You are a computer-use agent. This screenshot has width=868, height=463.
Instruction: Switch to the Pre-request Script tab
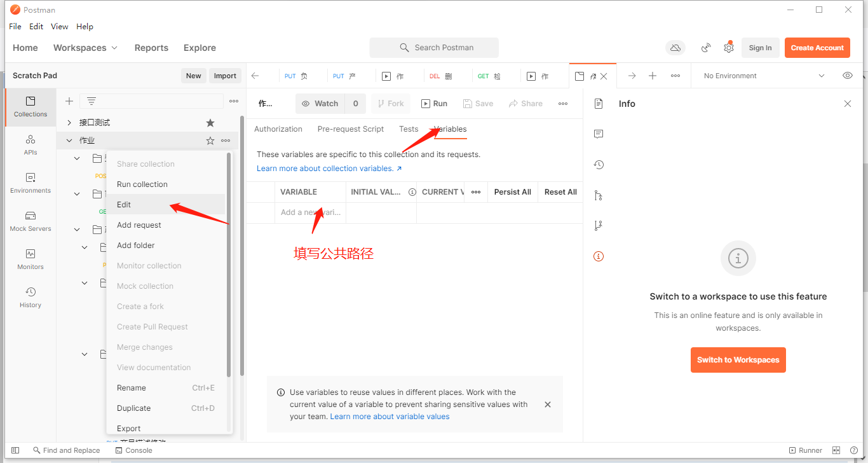351,129
